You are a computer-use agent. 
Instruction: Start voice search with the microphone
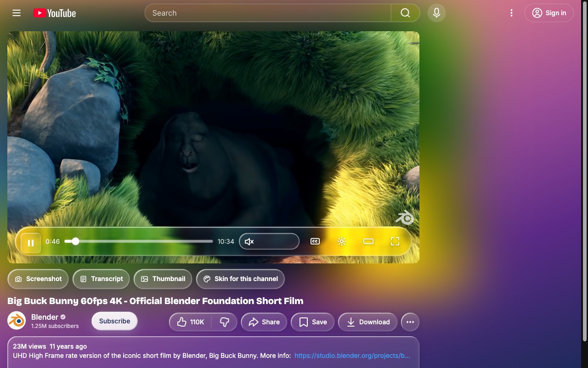[436, 13]
